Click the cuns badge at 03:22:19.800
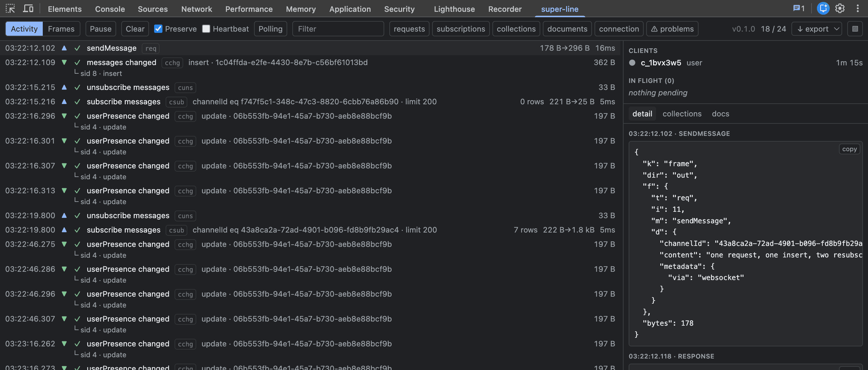 point(185,216)
